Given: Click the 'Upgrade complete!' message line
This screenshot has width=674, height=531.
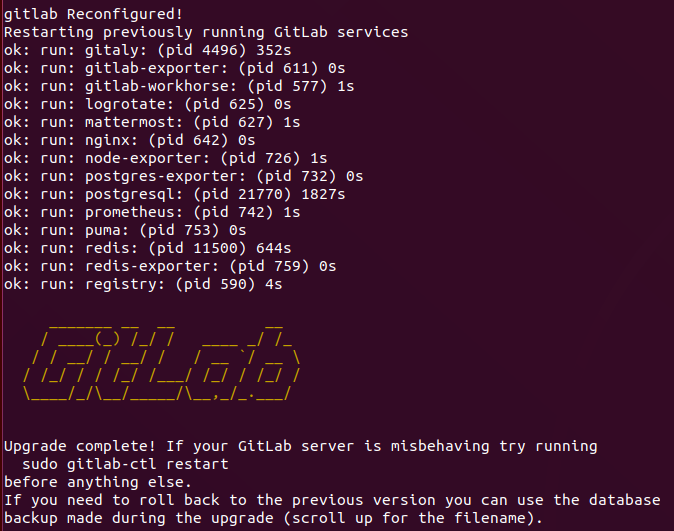Looking at the screenshot, I should coord(300,446).
